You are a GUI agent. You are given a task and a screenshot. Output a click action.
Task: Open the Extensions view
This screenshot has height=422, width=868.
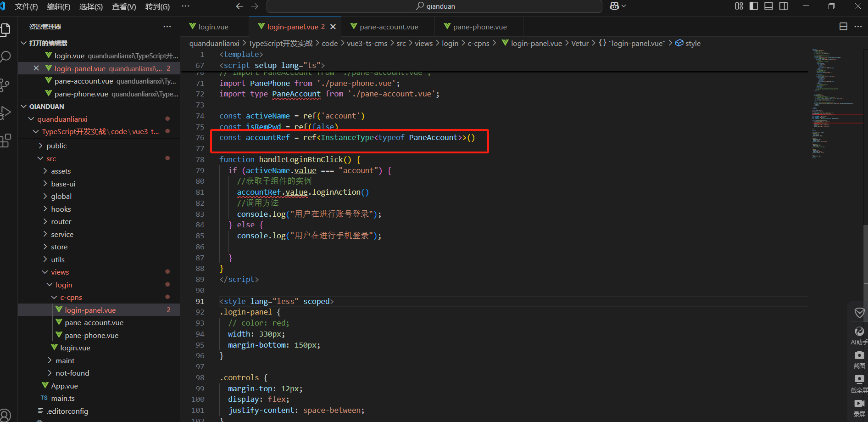(x=6, y=141)
